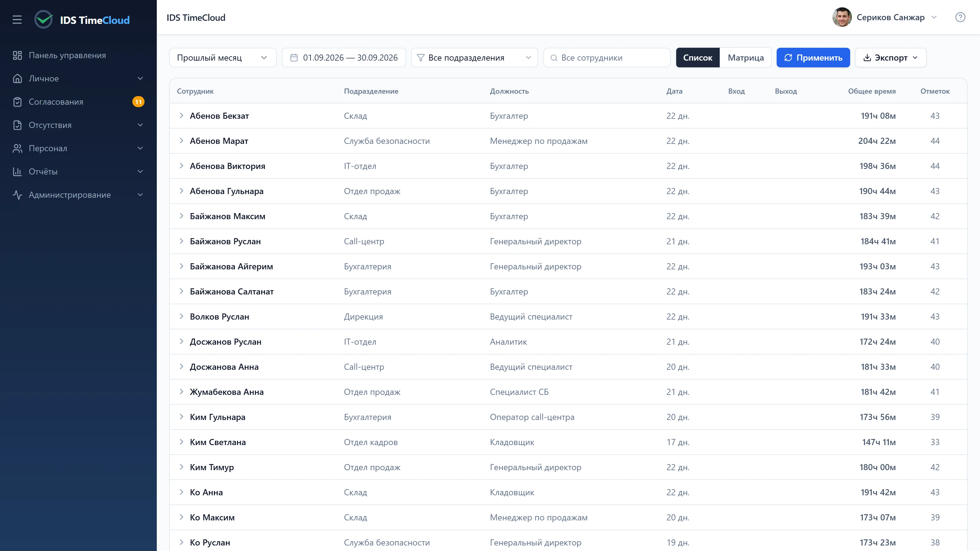Expand the row for Байжанов Руслан

(182, 241)
